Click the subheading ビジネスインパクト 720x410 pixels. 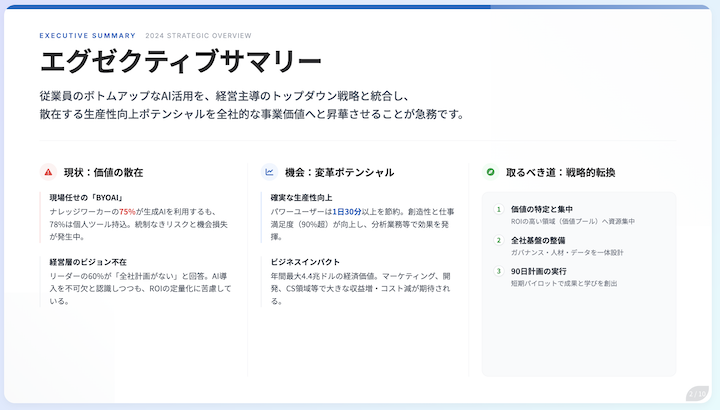[x=305, y=262]
